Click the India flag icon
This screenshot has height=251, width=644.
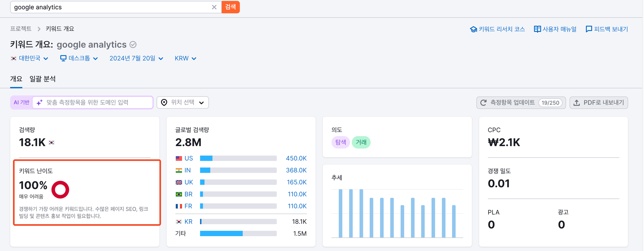click(179, 170)
